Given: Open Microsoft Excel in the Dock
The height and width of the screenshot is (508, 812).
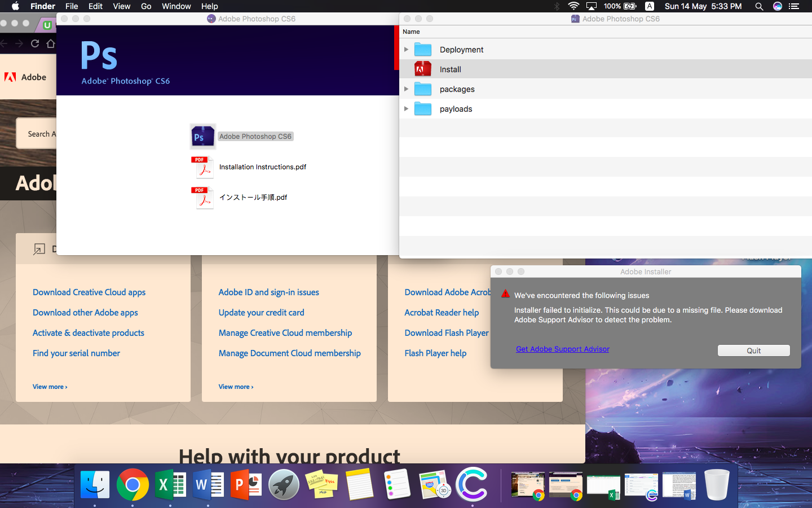Looking at the screenshot, I should click(x=170, y=484).
